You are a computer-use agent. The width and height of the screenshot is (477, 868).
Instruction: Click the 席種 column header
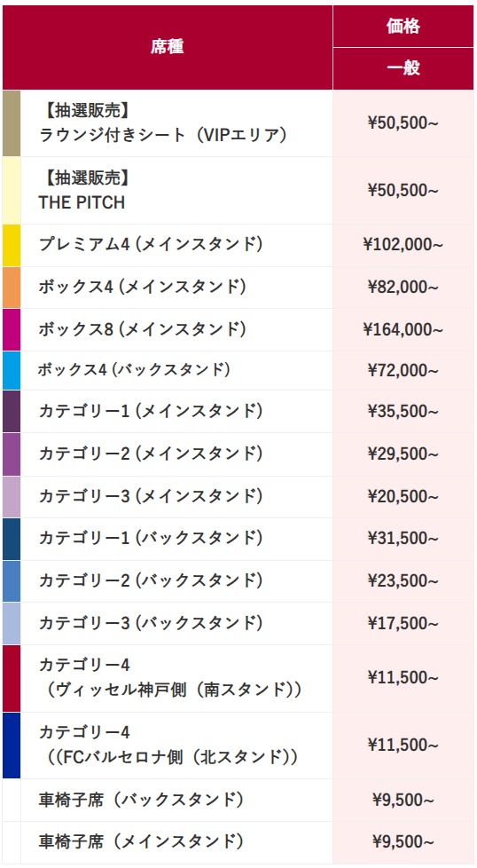168,47
